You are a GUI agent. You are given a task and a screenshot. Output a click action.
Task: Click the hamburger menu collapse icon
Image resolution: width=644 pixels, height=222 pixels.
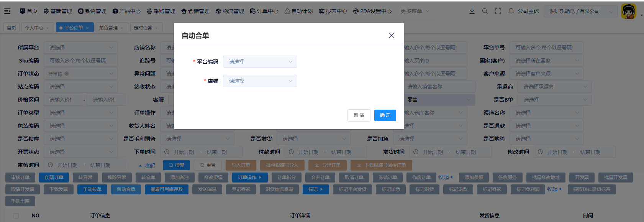click(x=7, y=11)
